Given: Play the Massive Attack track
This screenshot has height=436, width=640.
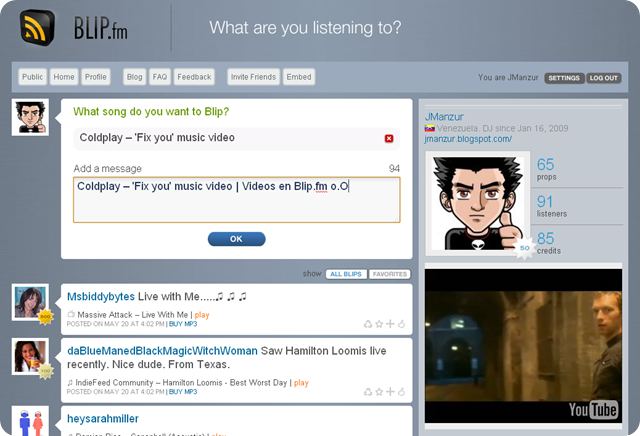Looking at the screenshot, I should [202, 315].
